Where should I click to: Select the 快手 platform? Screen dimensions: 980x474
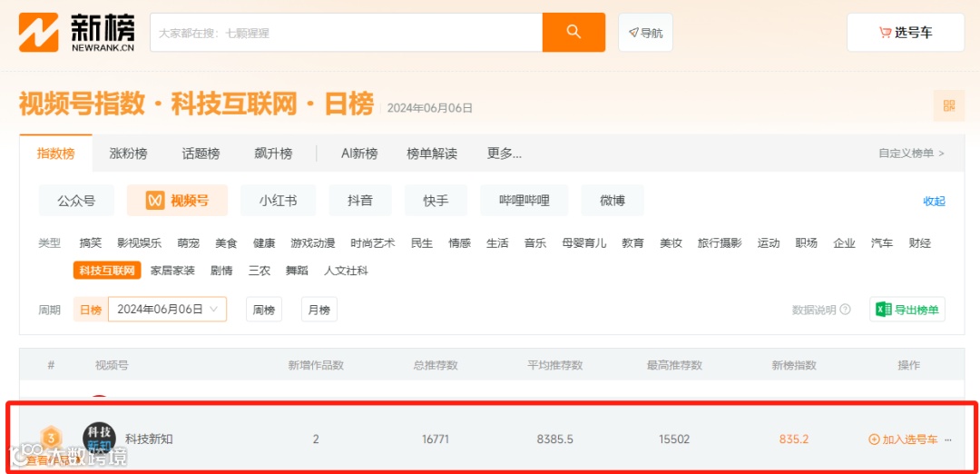click(436, 201)
